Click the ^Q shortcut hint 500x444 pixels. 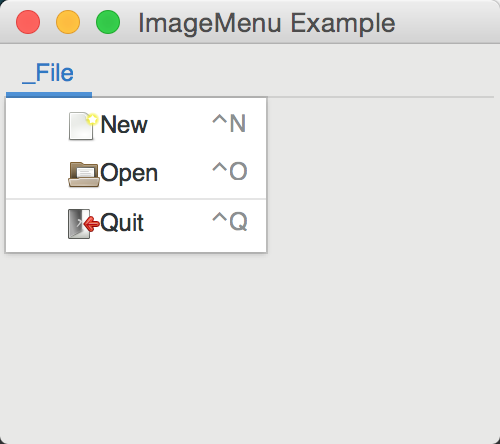tap(230, 221)
